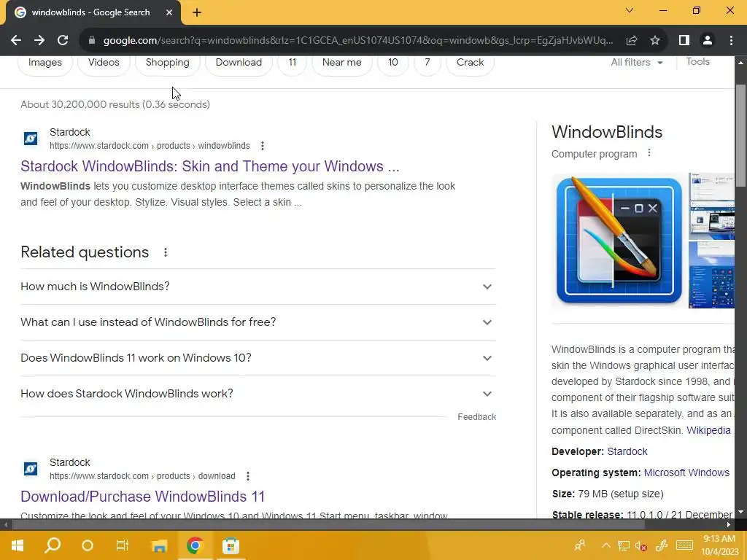Viewport: 747px width, 560px height.
Task: Select the Download search chip
Action: coord(239,63)
